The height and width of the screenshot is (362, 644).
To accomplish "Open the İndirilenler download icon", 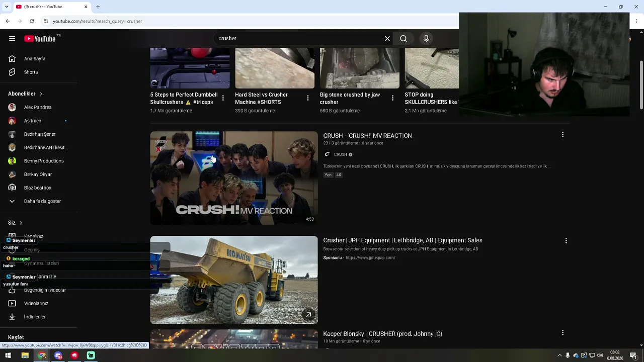I will click(x=12, y=317).
